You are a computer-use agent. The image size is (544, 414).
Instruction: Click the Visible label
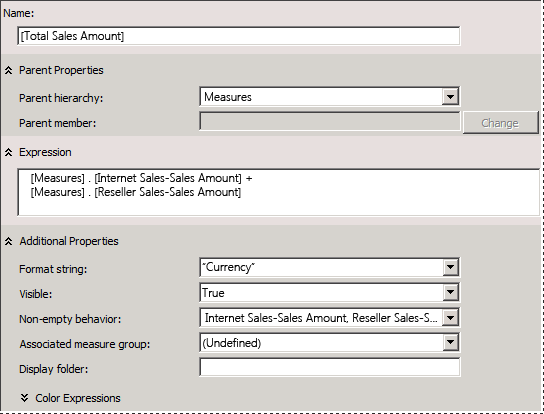click(35, 294)
